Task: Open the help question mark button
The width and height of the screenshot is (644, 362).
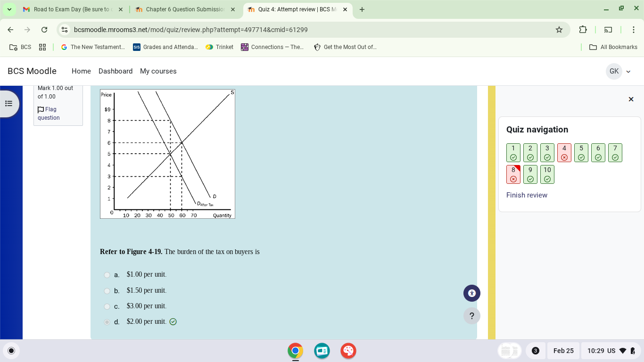Action: (471, 315)
